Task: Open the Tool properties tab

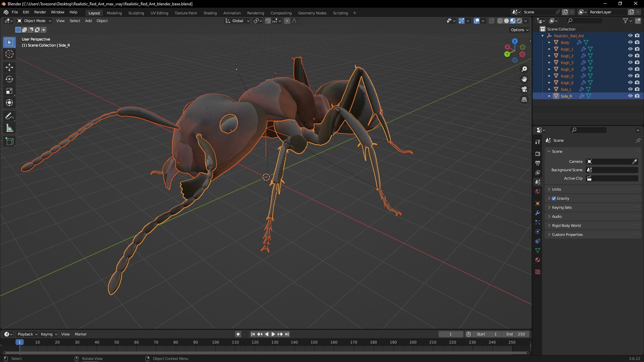Action: click(538, 142)
